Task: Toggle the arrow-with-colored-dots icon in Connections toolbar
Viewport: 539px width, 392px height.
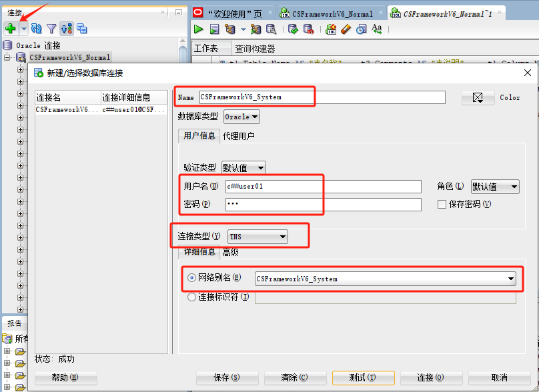Action: pos(67,29)
